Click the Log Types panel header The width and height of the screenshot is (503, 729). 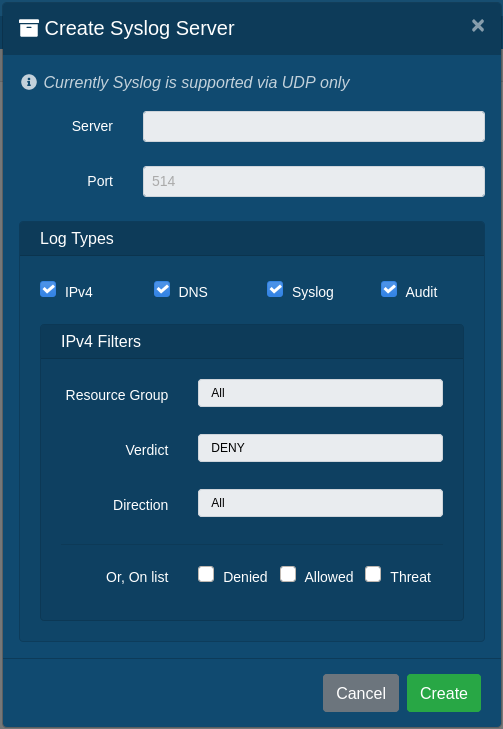[252, 239]
